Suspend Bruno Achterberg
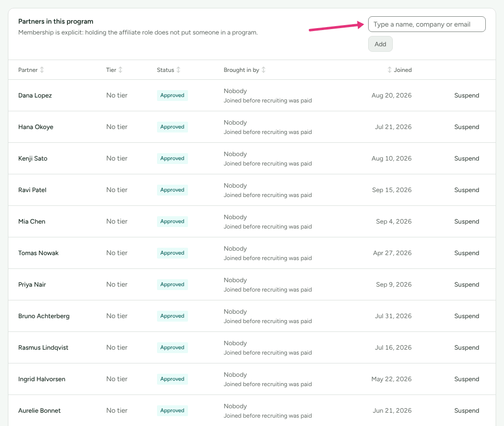 tap(467, 316)
